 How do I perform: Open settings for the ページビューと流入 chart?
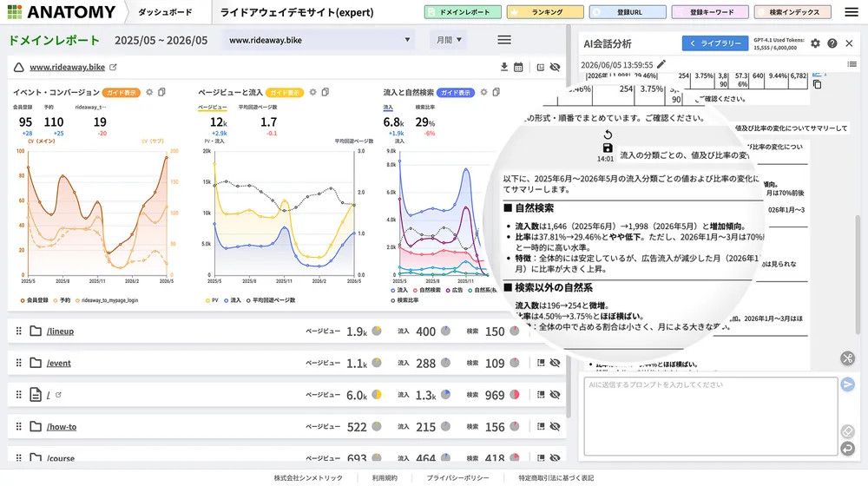(x=312, y=93)
